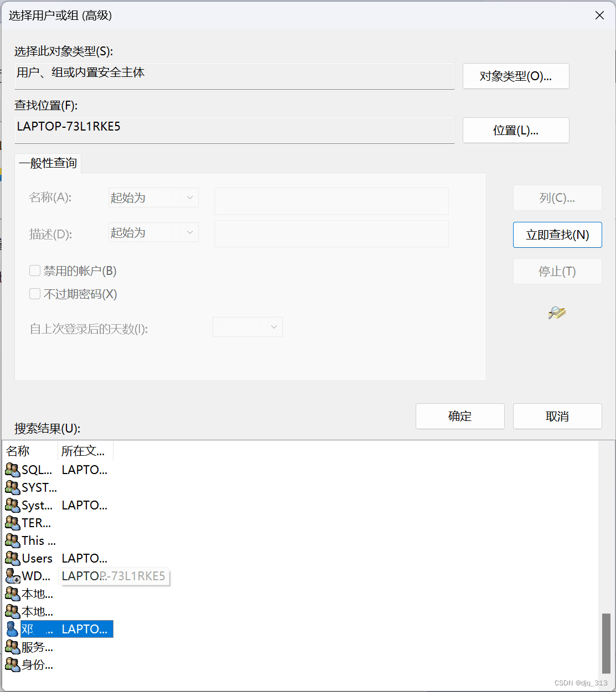This screenshot has width=616, height=692.
Task: Click the magnifier search animation icon
Action: tap(557, 313)
